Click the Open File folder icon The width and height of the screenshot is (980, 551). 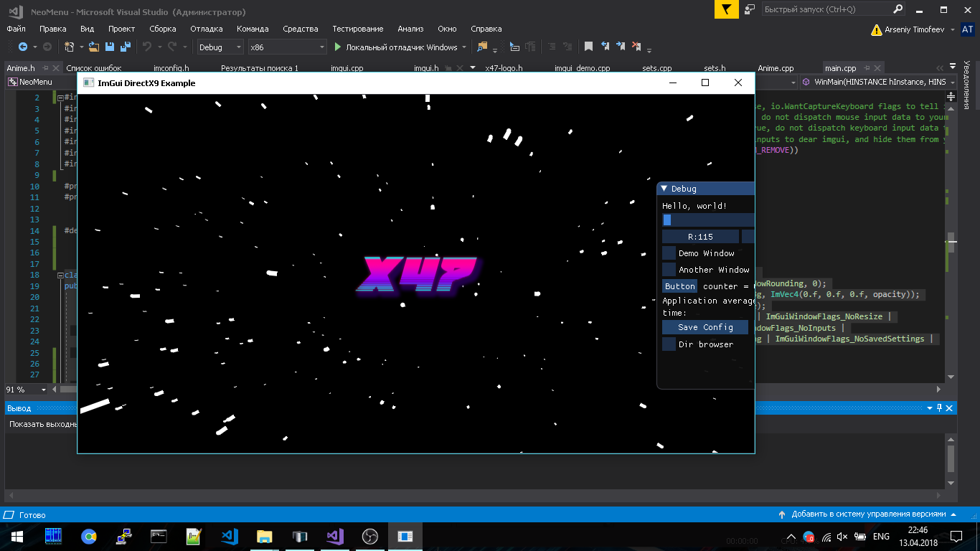[x=94, y=47]
